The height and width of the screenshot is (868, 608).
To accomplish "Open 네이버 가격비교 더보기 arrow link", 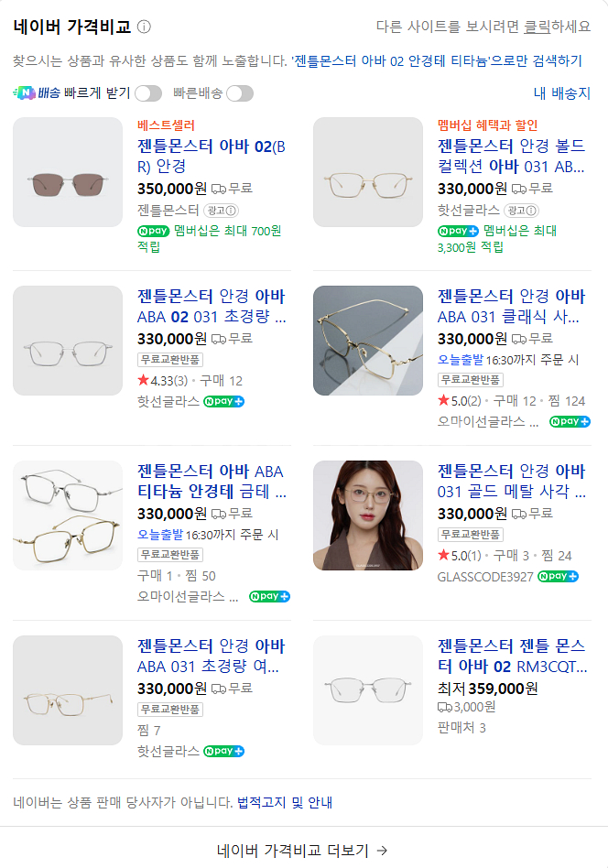I will (x=303, y=850).
